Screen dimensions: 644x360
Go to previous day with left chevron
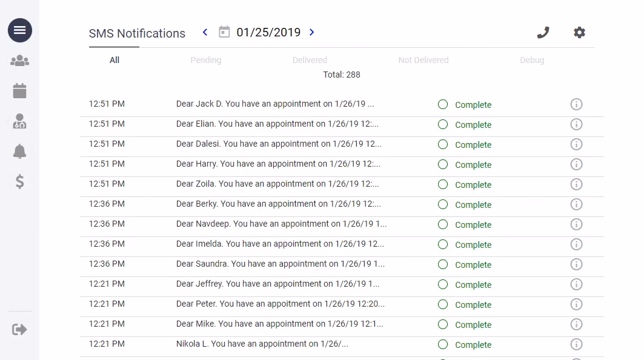click(x=205, y=32)
